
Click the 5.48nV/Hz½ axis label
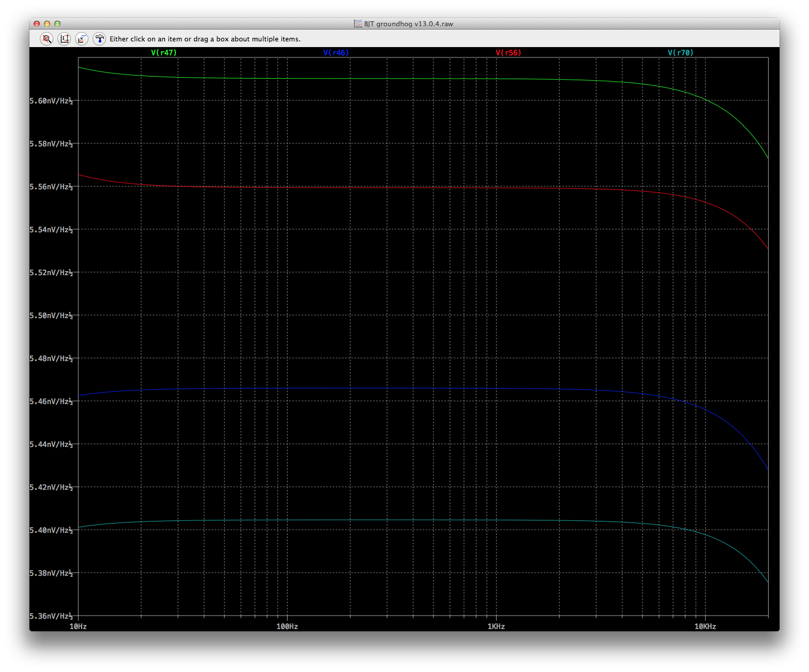(x=51, y=359)
